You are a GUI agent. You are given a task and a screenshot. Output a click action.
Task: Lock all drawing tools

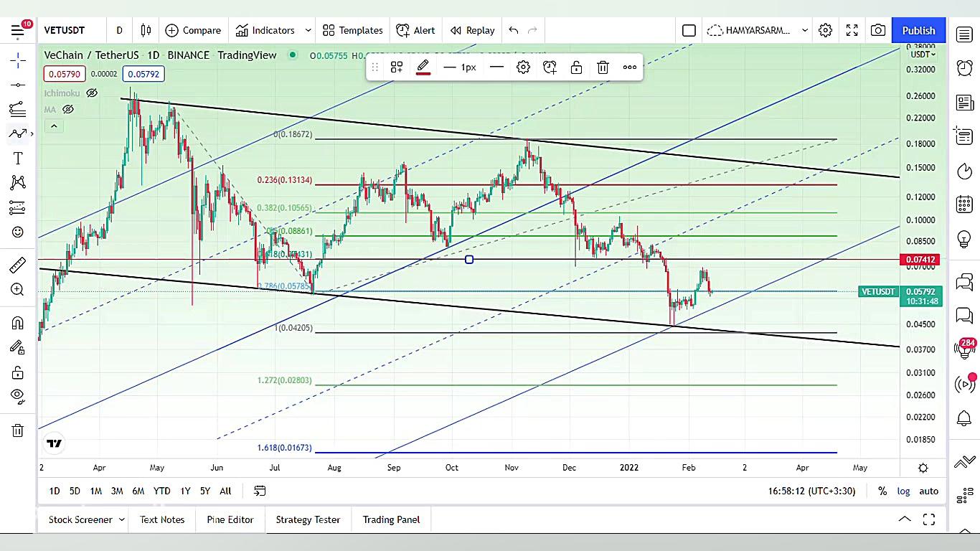pos(18,372)
